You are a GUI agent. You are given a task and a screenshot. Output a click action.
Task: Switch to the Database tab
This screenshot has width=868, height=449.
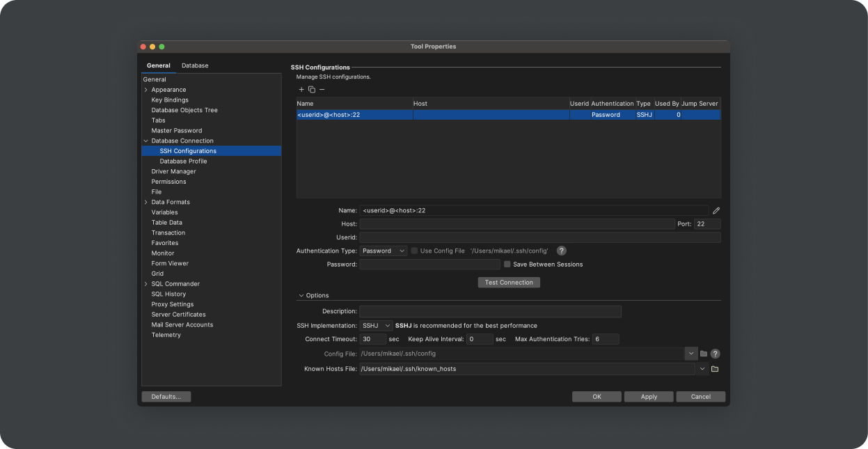click(195, 65)
